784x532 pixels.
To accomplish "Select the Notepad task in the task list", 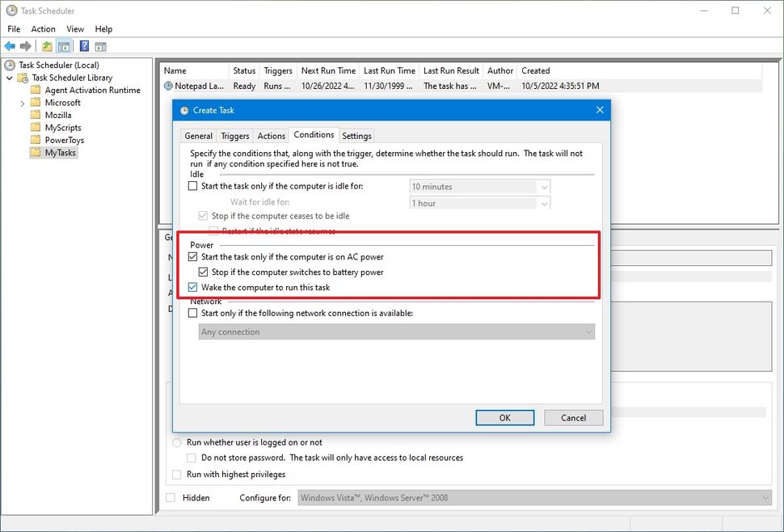I will (x=194, y=86).
